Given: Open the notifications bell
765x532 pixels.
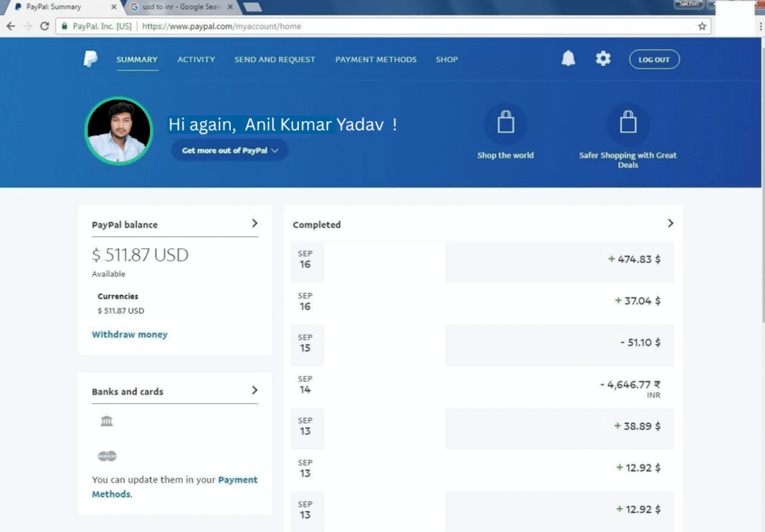Looking at the screenshot, I should (x=568, y=58).
